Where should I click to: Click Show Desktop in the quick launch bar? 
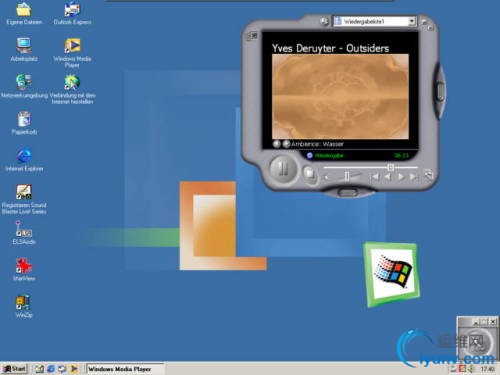click(x=39, y=369)
